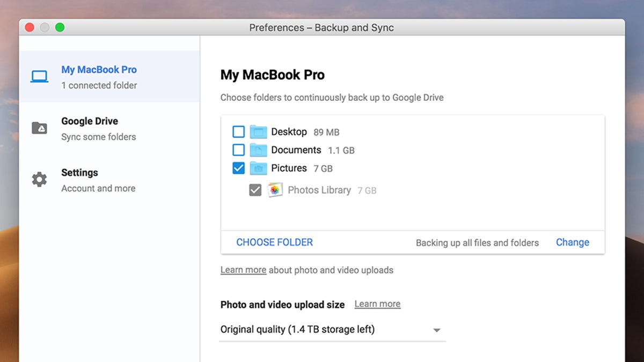Switch to the Settings sidebar section

109,180
